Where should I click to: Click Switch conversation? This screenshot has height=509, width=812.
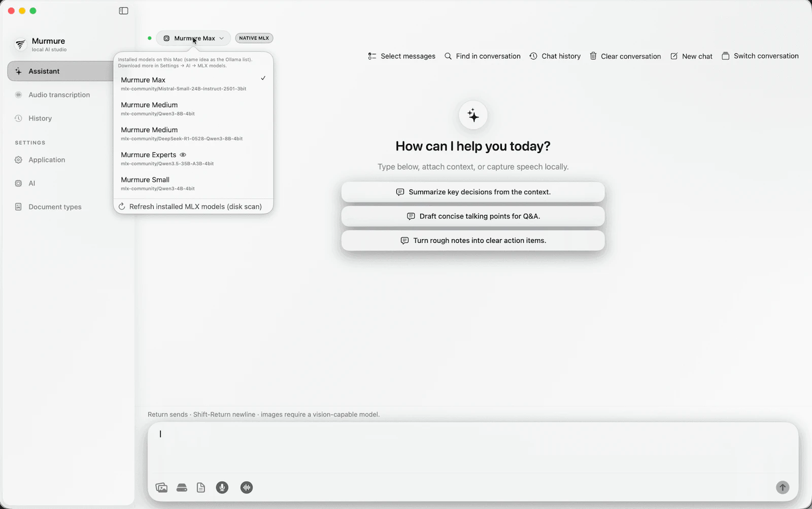click(x=760, y=56)
